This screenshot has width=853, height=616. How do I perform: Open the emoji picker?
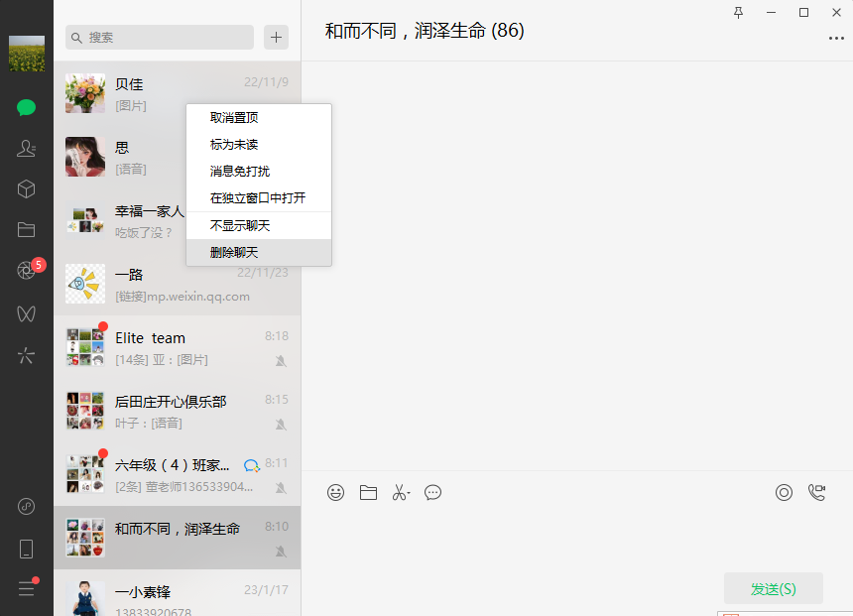[x=335, y=492]
